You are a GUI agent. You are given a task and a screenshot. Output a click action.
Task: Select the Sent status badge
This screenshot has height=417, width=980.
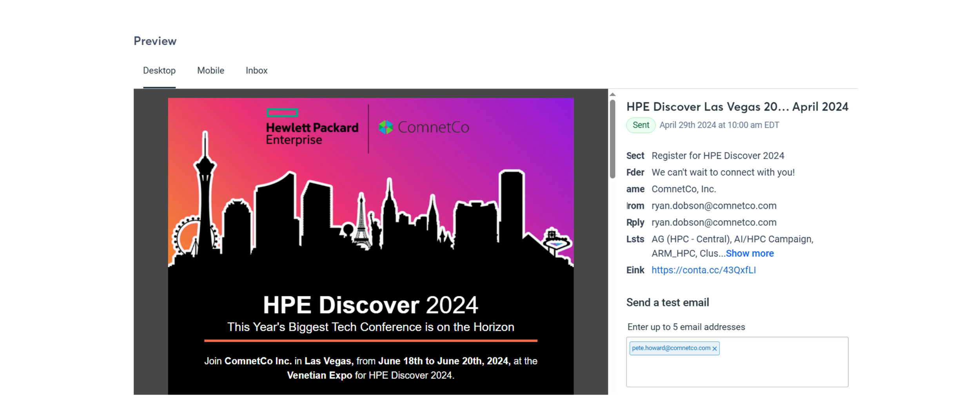click(641, 125)
